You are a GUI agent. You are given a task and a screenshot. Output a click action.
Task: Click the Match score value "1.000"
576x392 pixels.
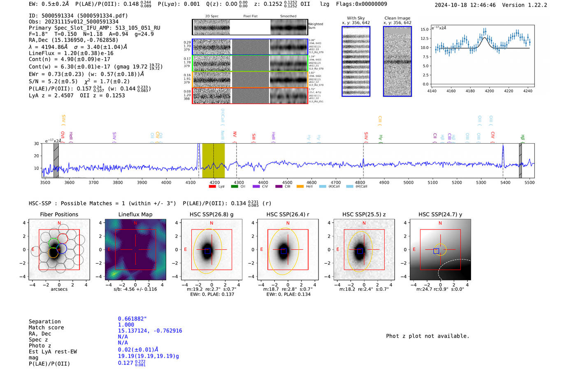(x=126, y=325)
